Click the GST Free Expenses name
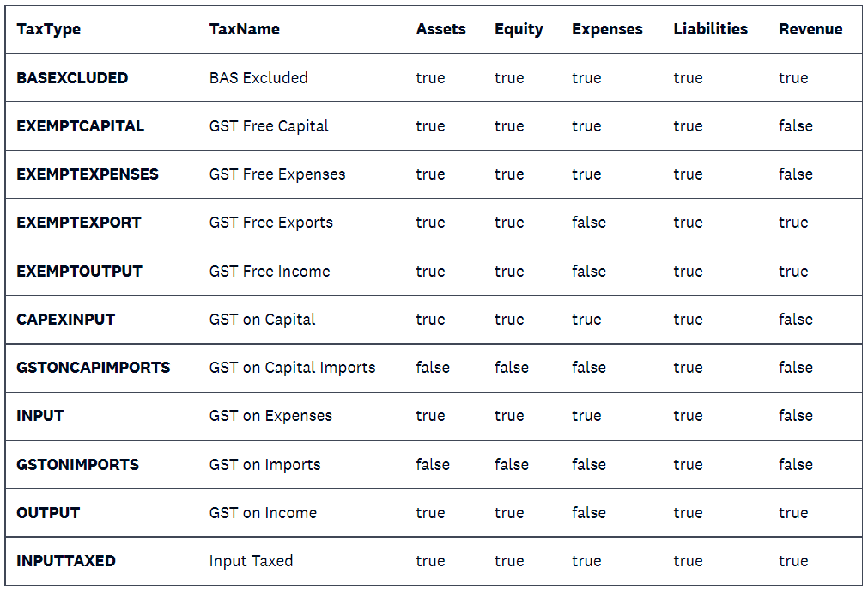This screenshot has height=592, width=868. point(277,174)
